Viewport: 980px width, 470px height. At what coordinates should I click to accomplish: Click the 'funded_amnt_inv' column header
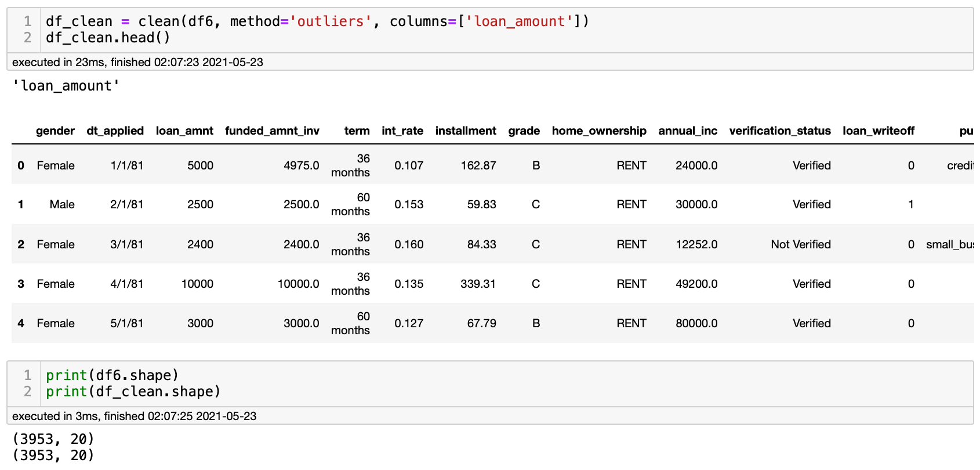272,131
